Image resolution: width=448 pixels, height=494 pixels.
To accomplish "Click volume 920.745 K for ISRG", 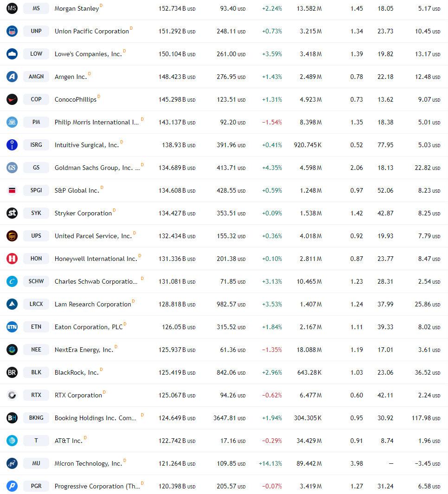I will (307, 145).
